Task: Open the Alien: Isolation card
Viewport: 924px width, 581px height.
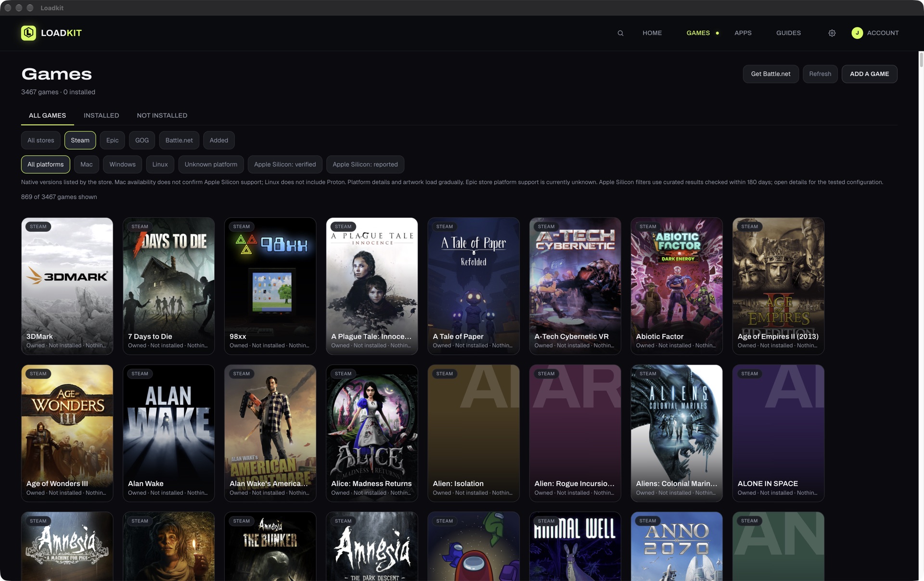Action: pyautogui.click(x=474, y=433)
